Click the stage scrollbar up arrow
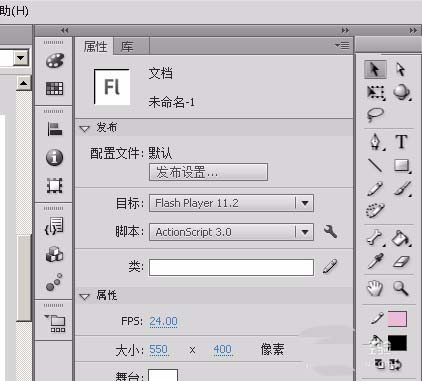422x381 pixels. pos(24,83)
